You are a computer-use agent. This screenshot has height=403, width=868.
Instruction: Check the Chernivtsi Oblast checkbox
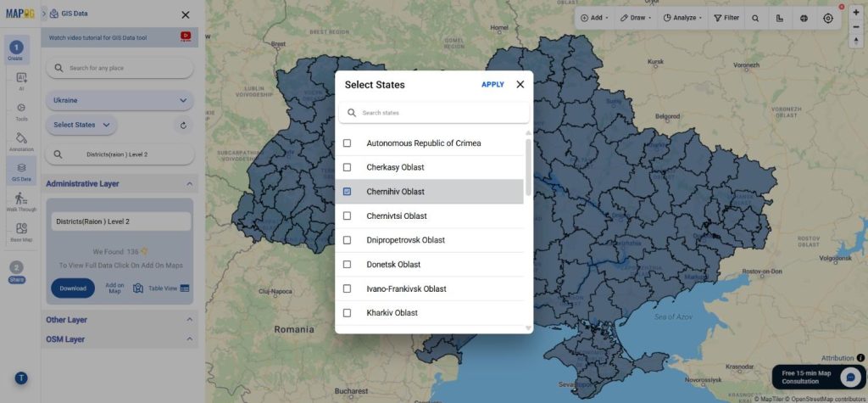347,215
